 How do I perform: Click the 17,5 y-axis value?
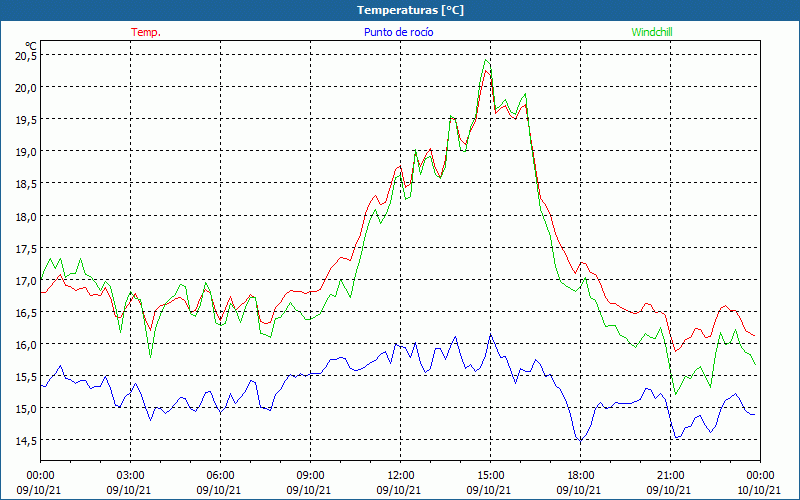coord(26,248)
